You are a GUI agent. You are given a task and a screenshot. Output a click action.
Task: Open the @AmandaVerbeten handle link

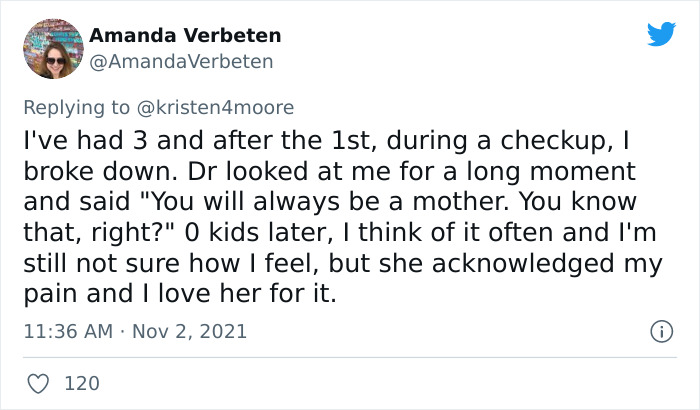click(180, 61)
